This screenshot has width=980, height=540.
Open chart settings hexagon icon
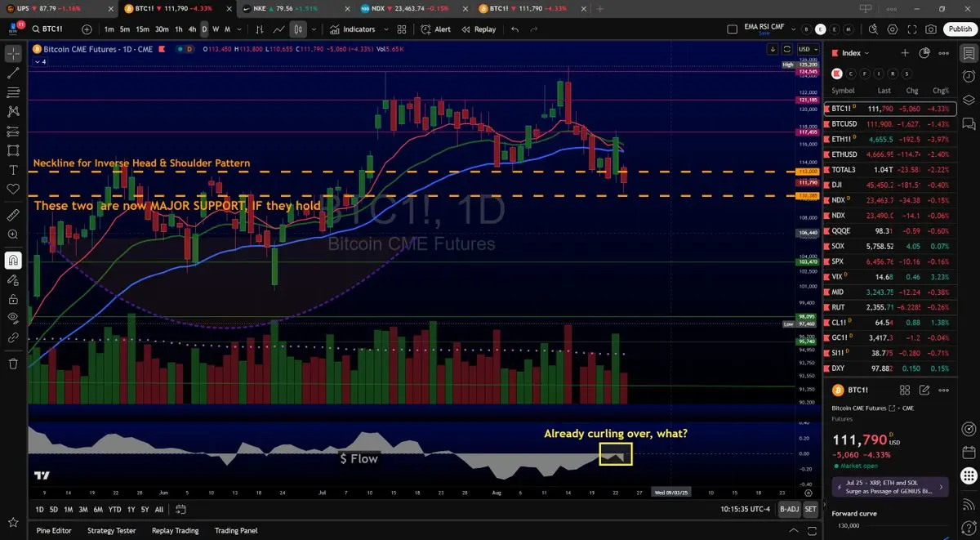click(893, 29)
